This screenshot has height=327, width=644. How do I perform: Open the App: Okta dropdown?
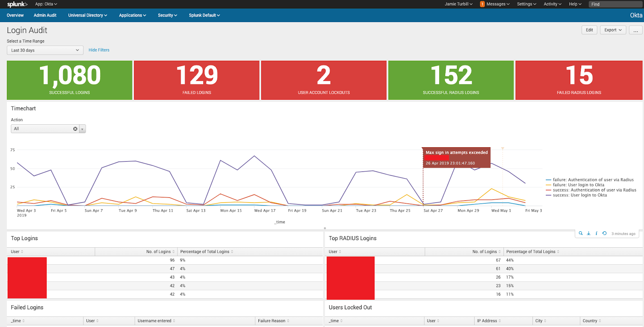[x=46, y=4]
